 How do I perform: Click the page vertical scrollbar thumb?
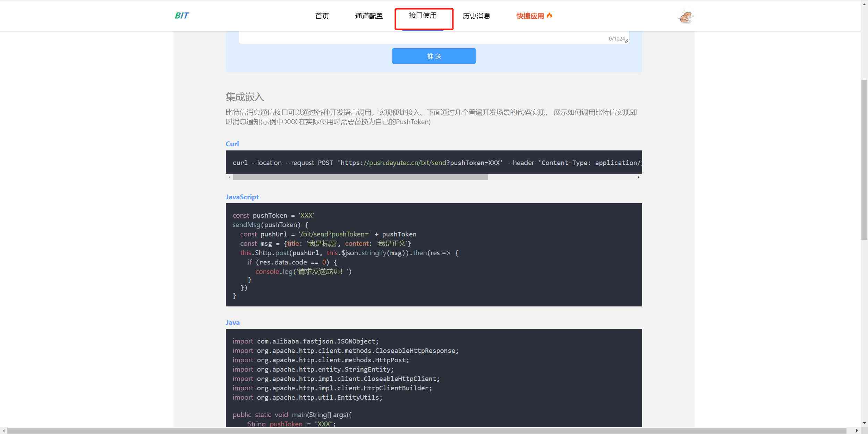coord(864,159)
